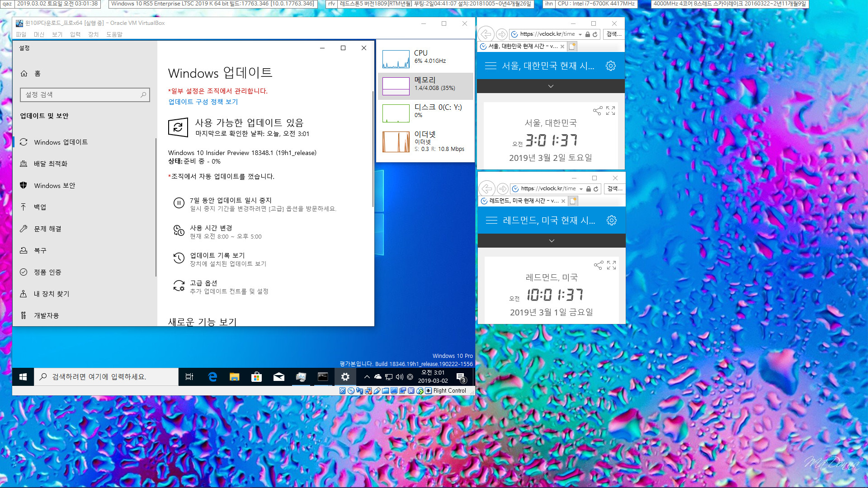Open the Action Center notifications icon
The image size is (868, 488).
[x=461, y=377]
